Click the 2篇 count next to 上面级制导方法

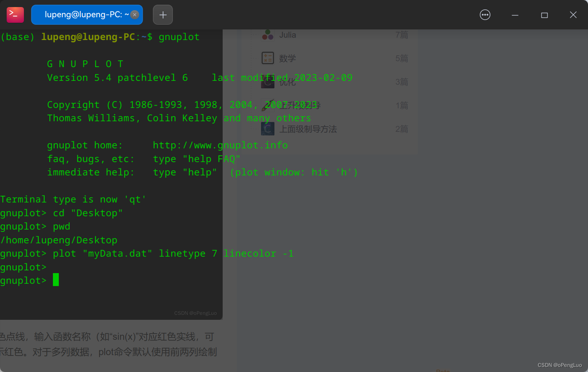402,129
